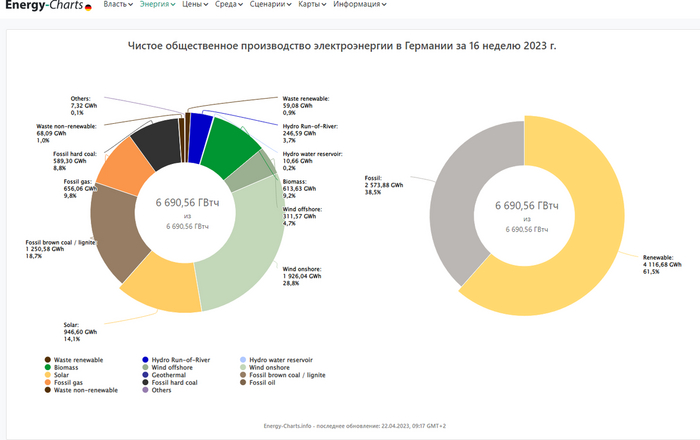Toggle Fossil hard coal legend marker
Image resolution: width=700 pixels, height=440 pixels.
[x=146, y=382]
